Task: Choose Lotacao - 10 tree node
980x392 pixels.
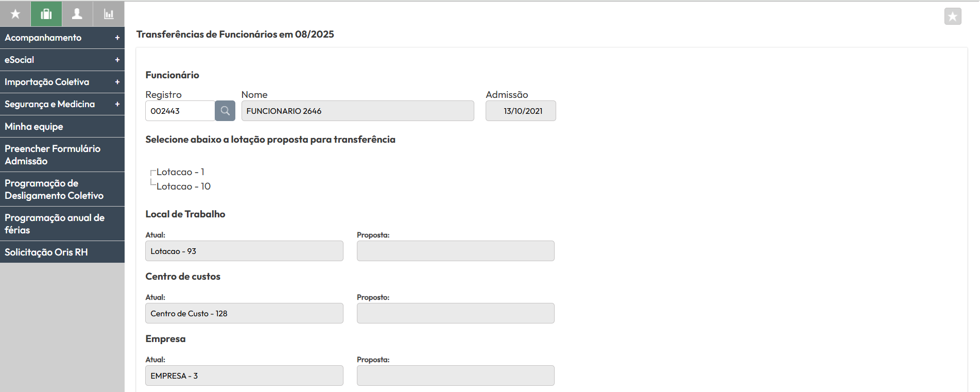Action: 183,186
